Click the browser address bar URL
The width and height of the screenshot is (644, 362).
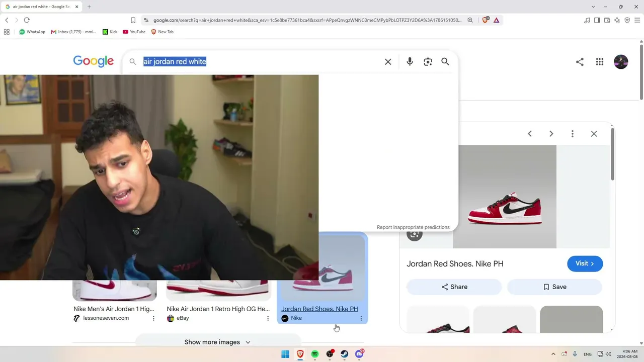click(307, 20)
